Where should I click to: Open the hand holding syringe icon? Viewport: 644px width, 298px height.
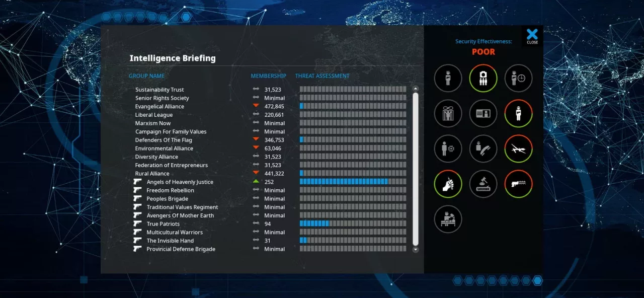[x=448, y=184]
